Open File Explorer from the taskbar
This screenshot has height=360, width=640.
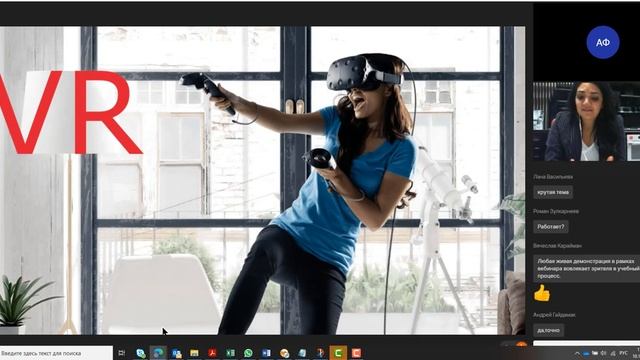[194, 353]
